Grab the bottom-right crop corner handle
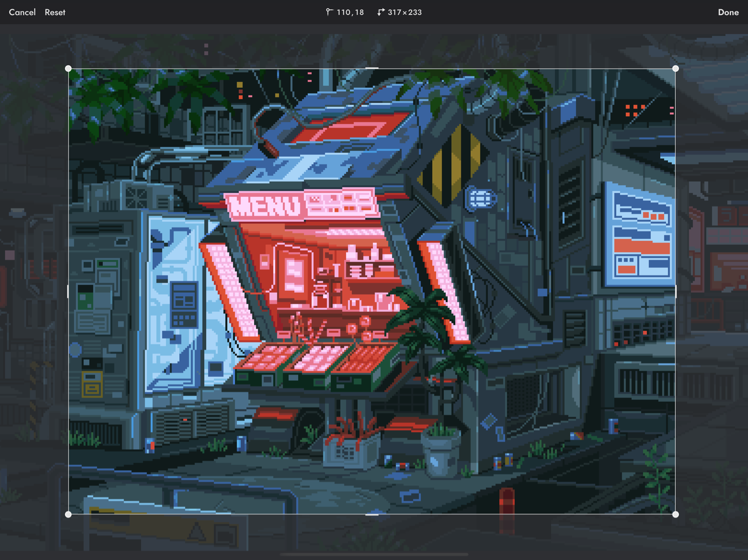This screenshot has width=748, height=560. (x=675, y=514)
